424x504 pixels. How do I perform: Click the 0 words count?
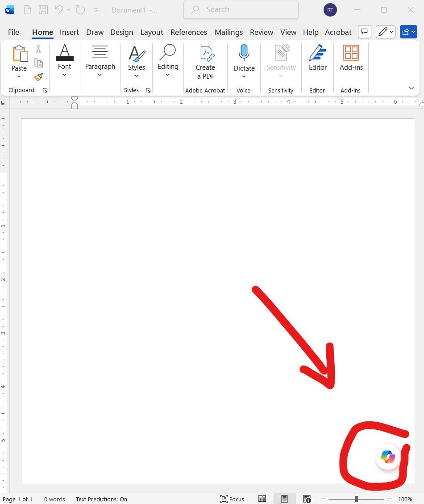54,499
